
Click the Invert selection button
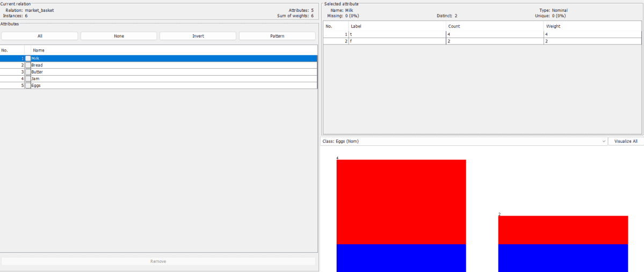198,36
